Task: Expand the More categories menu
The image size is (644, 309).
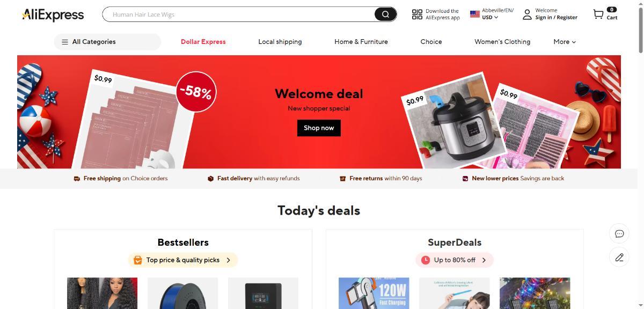Action: pyautogui.click(x=565, y=42)
